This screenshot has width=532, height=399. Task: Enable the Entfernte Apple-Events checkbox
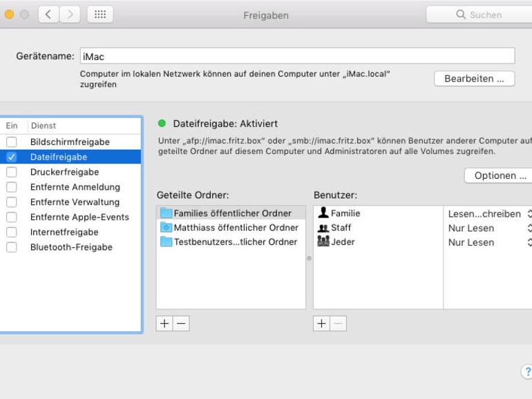coord(12,217)
